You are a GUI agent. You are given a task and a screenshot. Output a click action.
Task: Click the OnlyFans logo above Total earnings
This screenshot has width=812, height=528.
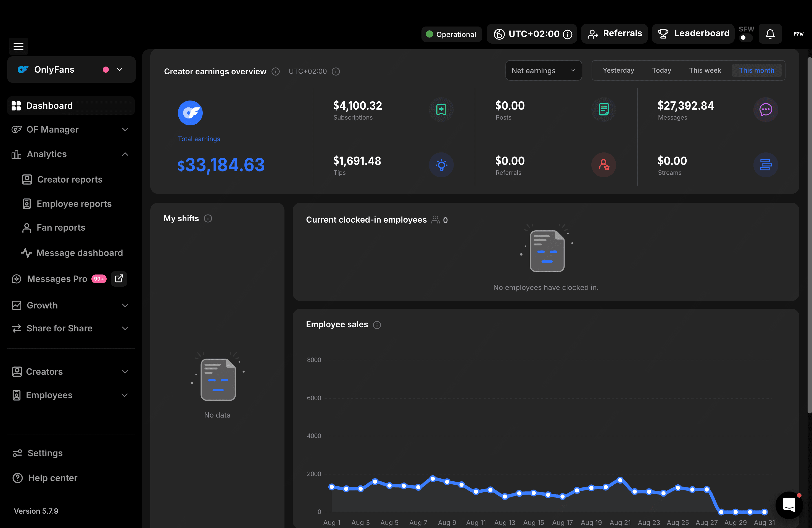point(190,113)
